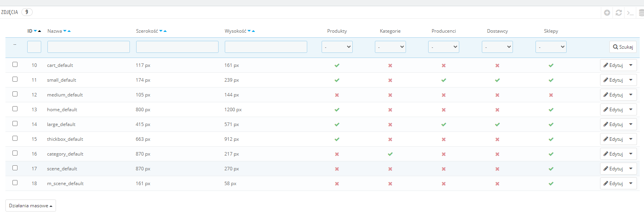644x217 pixels.
Task: Sort Nazwa column ascending arrow
Action: click(x=69, y=31)
